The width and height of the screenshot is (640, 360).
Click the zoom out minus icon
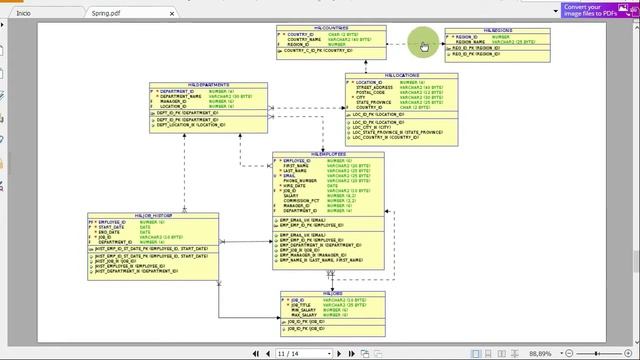point(569,353)
